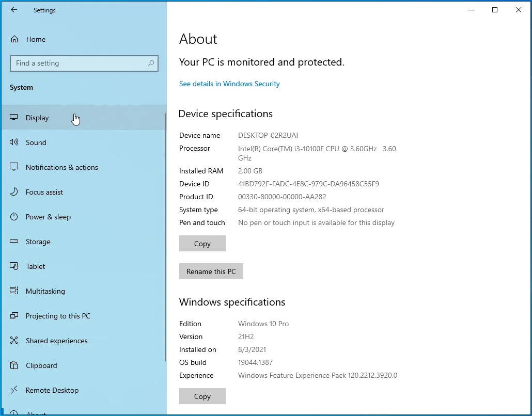
Task: Click the Sound speaker icon
Action: (x=13, y=142)
